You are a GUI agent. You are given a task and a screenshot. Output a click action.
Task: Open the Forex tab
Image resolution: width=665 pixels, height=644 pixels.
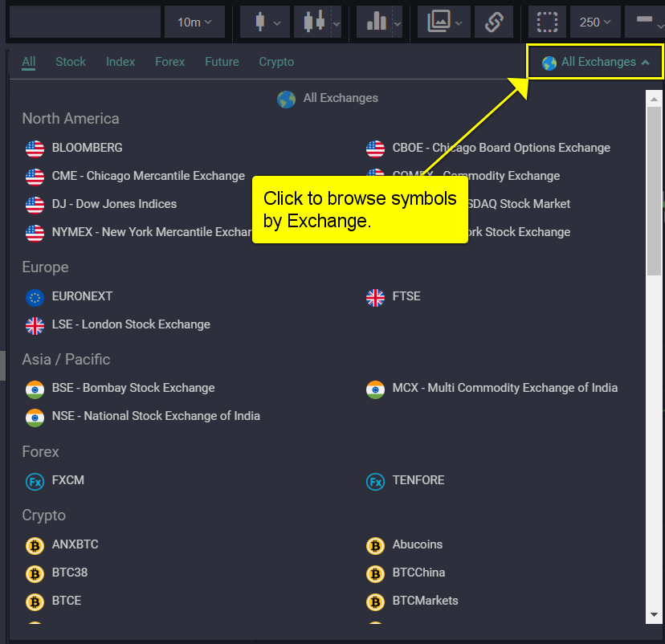click(x=169, y=62)
